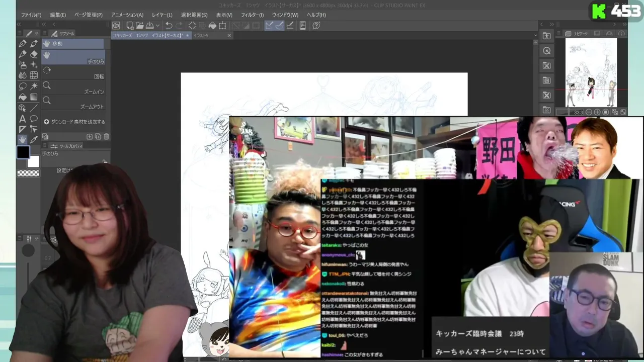Choose the 回転 sub tool
This screenshot has height=362, width=644.
[73, 73]
